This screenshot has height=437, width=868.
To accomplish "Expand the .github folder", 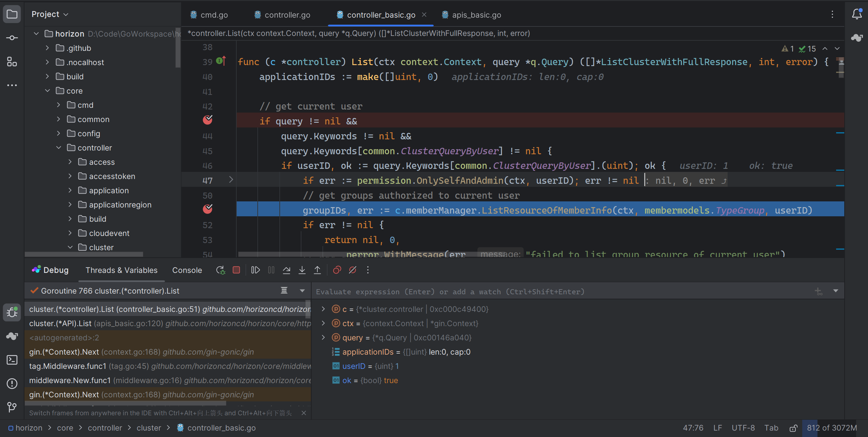I will coord(47,48).
